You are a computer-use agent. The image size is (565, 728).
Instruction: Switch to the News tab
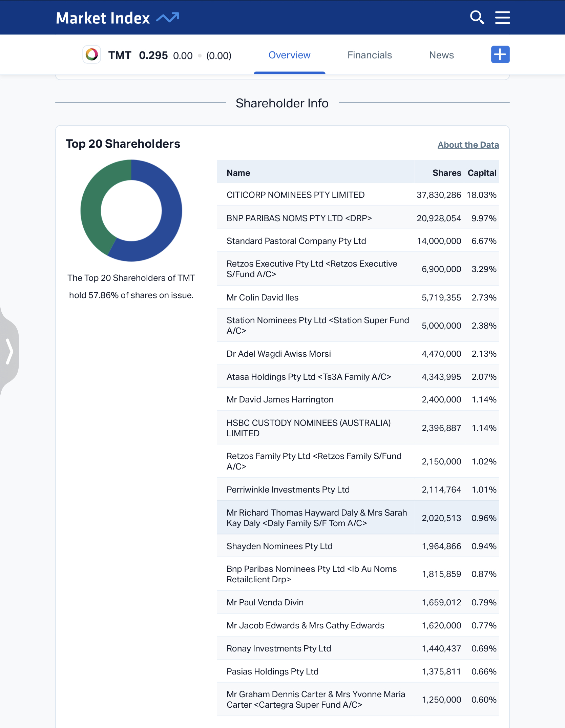pos(441,55)
